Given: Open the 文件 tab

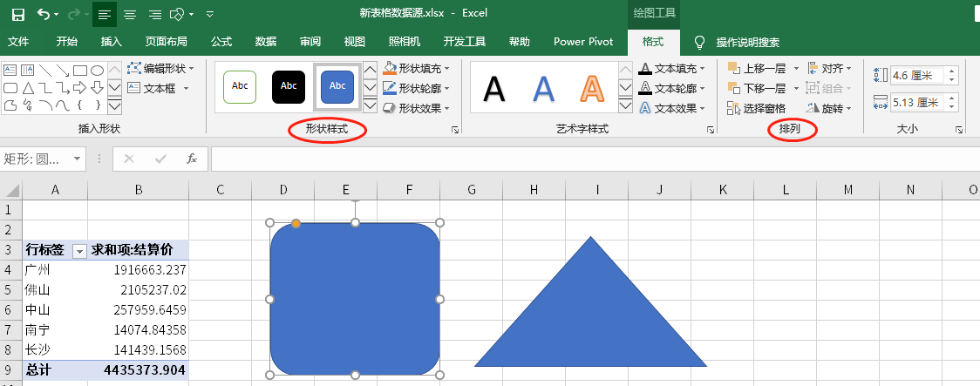Looking at the screenshot, I should (x=18, y=42).
